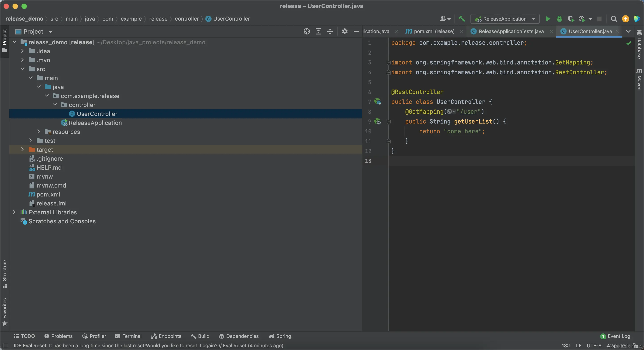The image size is (644, 350).
Task: Switch to pom.xml (release) tab
Action: point(434,32)
